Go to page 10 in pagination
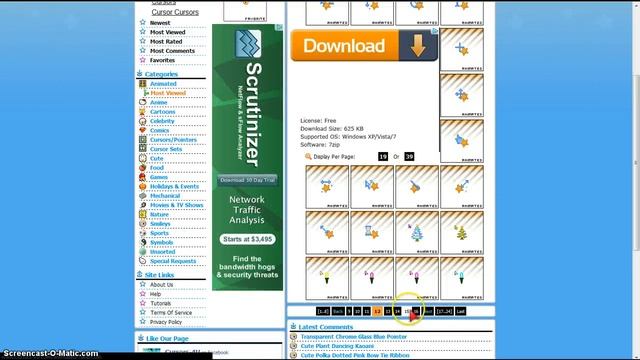Image resolution: width=640 pixels, height=360 pixels. 357,311
